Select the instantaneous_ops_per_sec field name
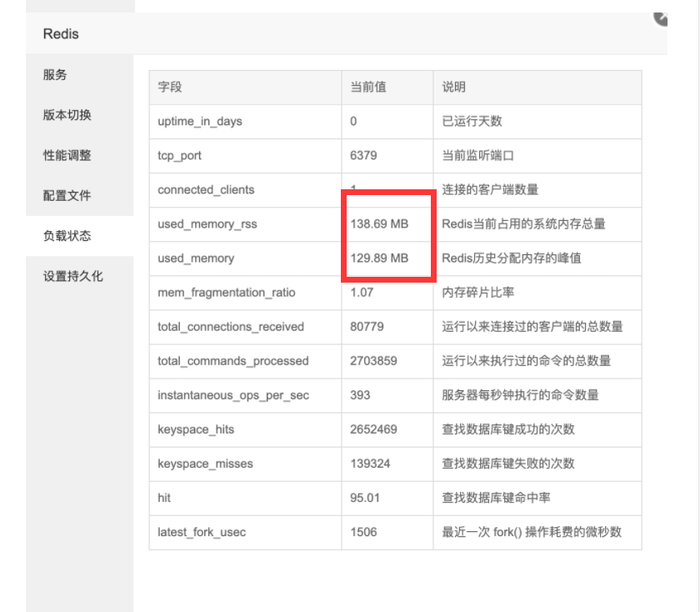Screen dimensions: 700x612 coord(233,395)
